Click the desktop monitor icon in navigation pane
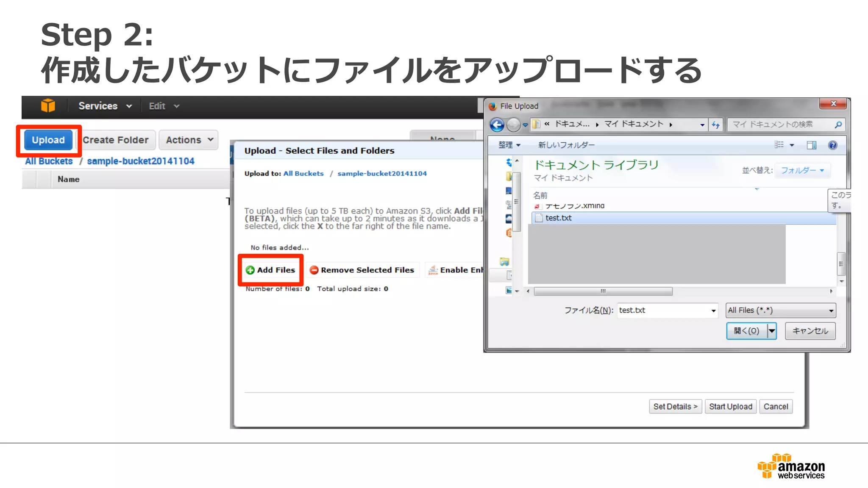The image size is (868, 488). [x=509, y=191]
